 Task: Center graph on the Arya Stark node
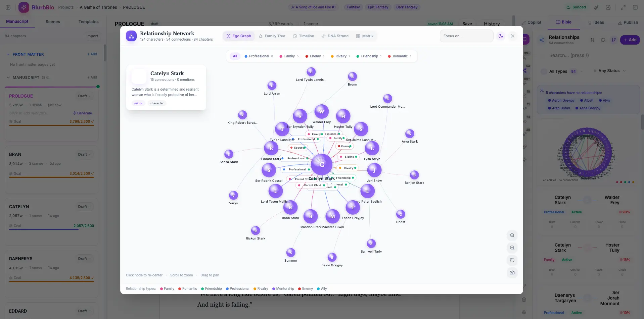[x=410, y=134]
